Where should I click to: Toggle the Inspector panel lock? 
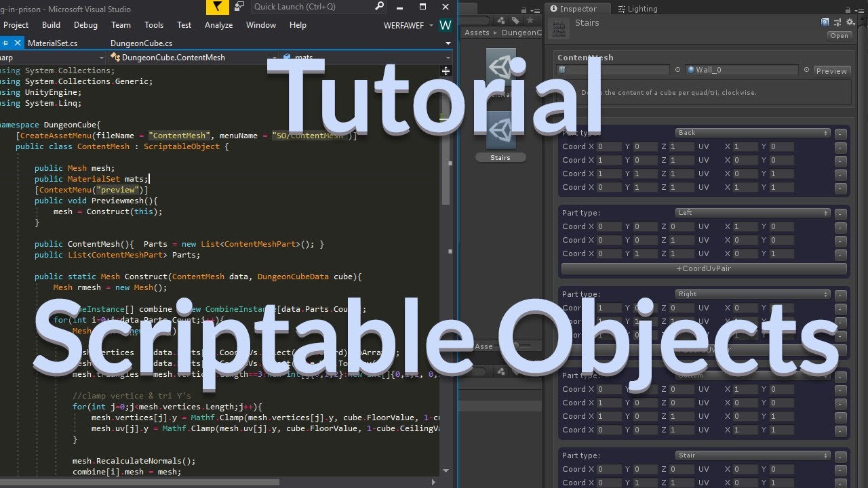pyautogui.click(x=848, y=9)
